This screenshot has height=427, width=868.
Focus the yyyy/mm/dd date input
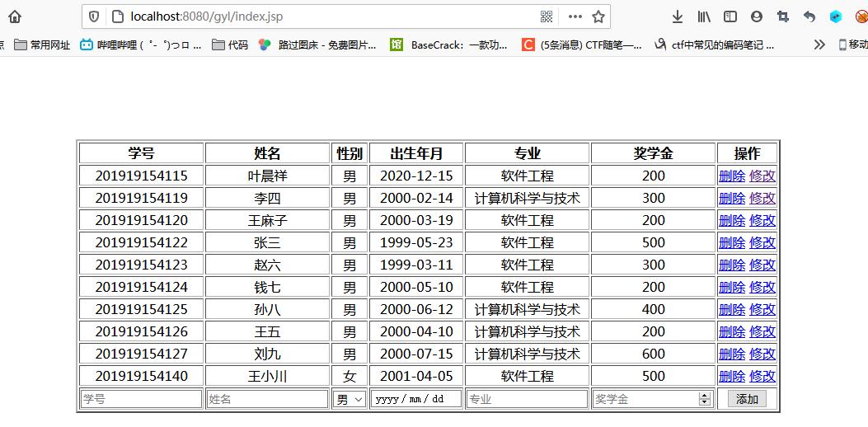pyautogui.click(x=416, y=399)
